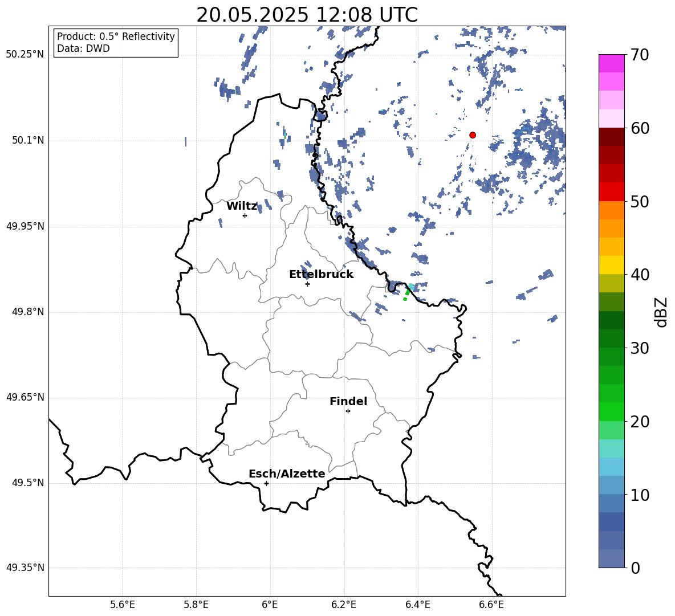The image size is (675, 616).
Task: Click the slate blue swatch at colorbar bottom
Action: (x=612, y=559)
